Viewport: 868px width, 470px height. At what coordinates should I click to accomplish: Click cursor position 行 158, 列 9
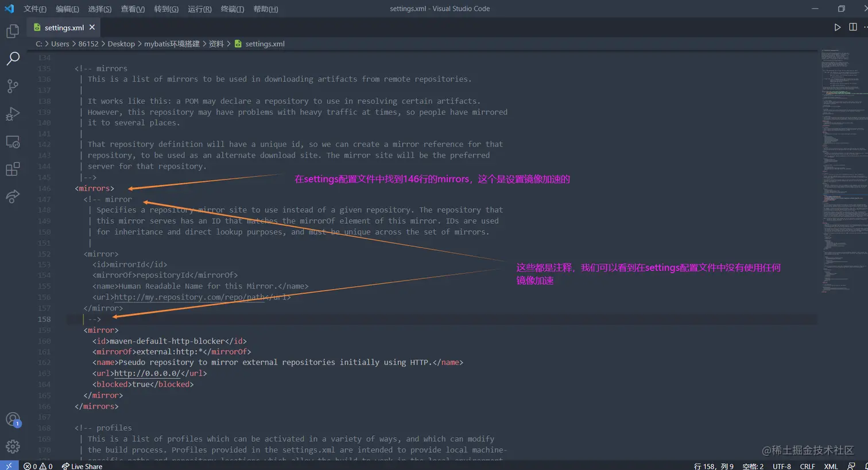tap(714, 466)
